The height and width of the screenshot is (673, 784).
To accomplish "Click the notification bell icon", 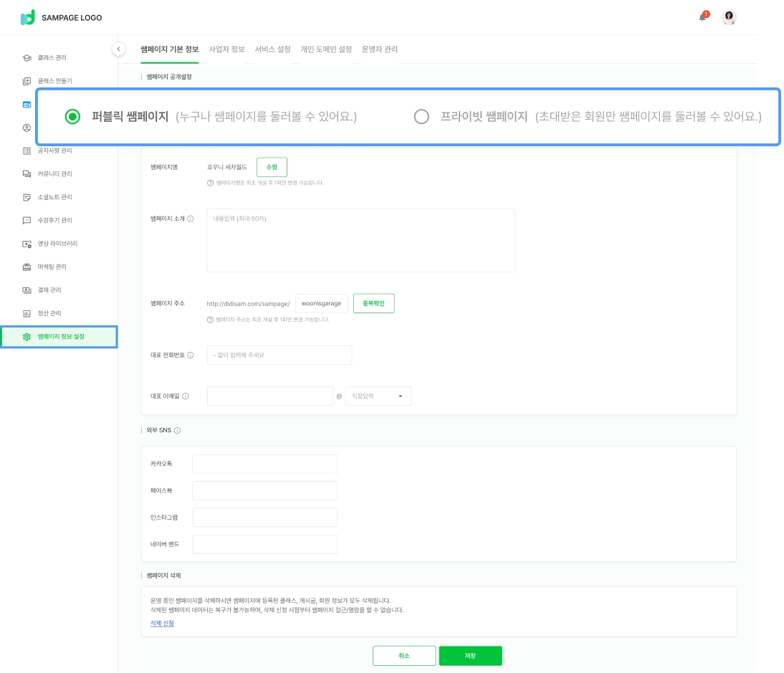I will (x=702, y=17).
